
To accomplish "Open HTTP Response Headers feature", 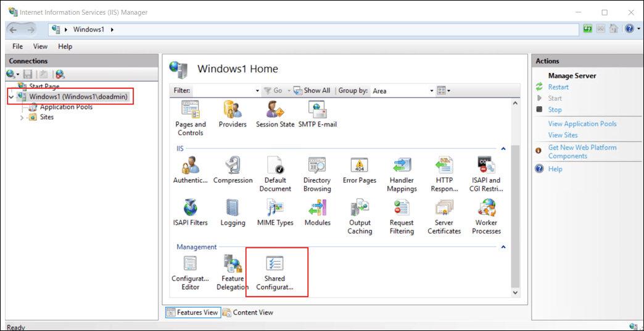I will pos(444,174).
